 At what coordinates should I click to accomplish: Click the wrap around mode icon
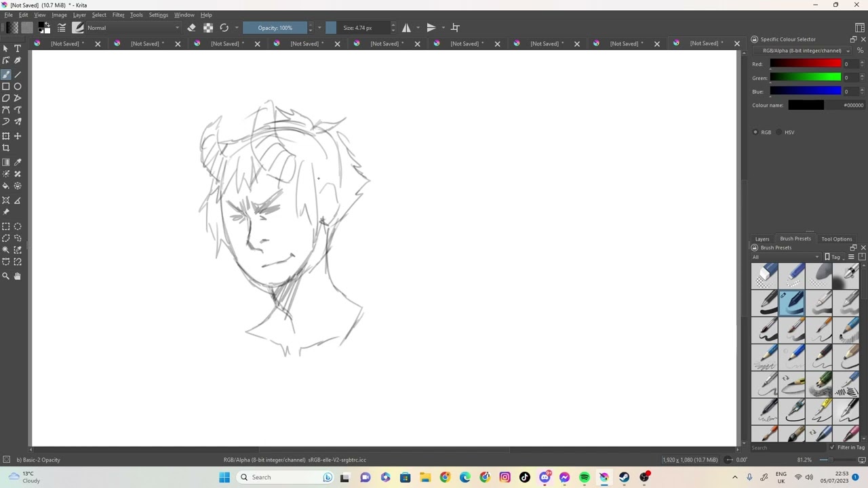[456, 28]
